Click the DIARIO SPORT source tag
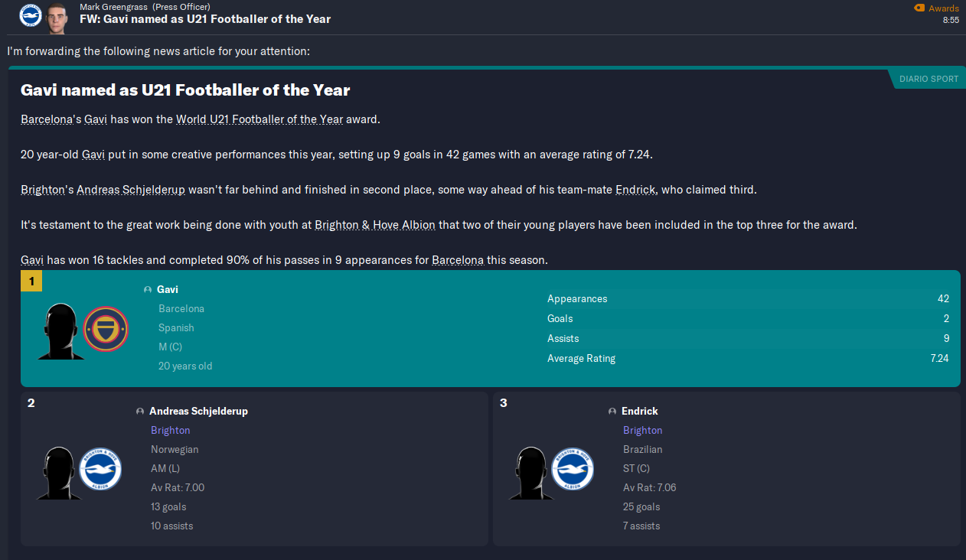 coord(928,79)
